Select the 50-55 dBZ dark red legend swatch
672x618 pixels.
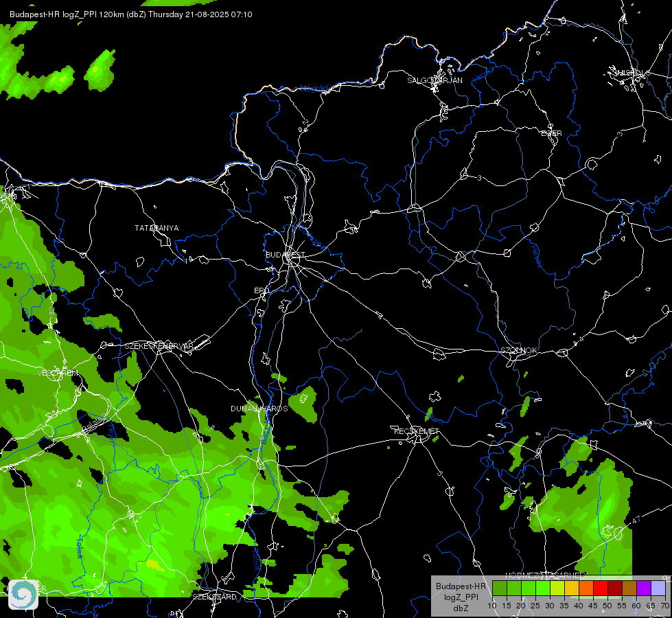pos(615,588)
